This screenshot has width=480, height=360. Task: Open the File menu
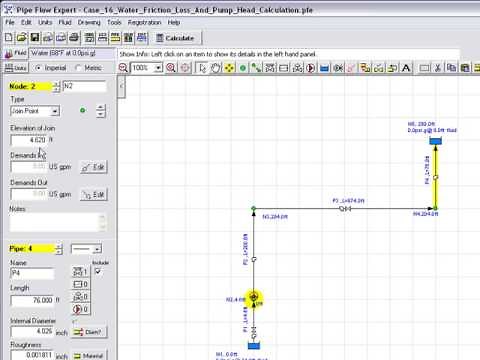coord(10,22)
